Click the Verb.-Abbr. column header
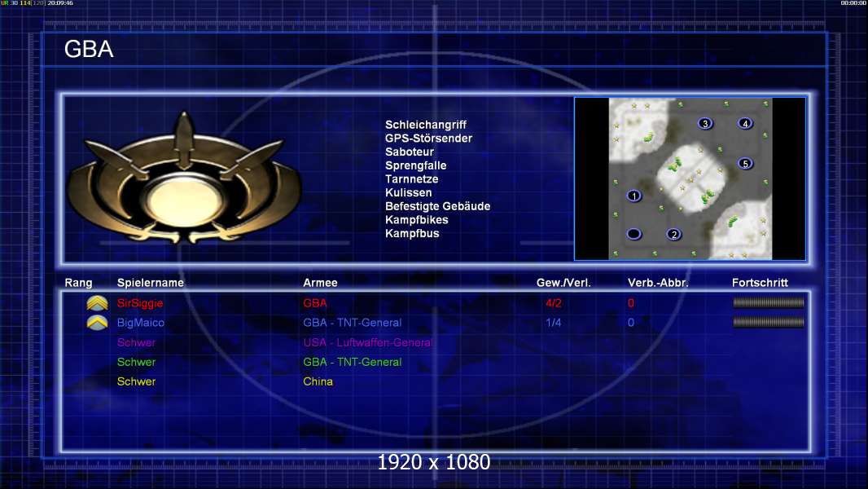This screenshot has width=868, height=489. pos(658,283)
